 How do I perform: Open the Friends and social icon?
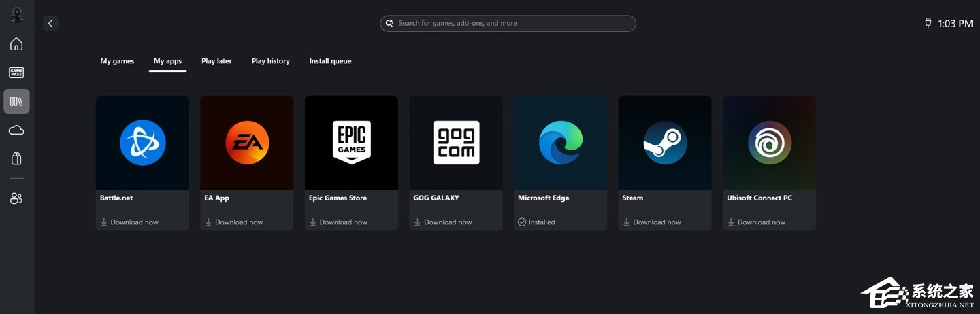pos(16,198)
